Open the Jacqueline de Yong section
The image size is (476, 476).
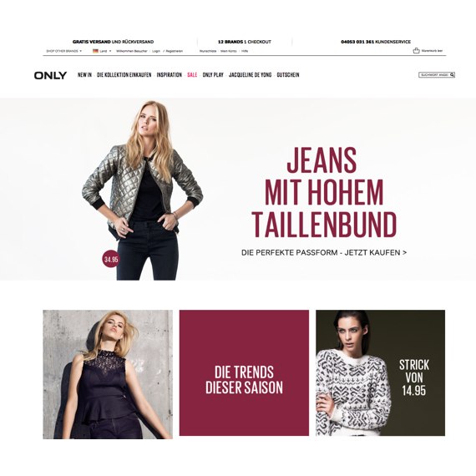pos(251,74)
